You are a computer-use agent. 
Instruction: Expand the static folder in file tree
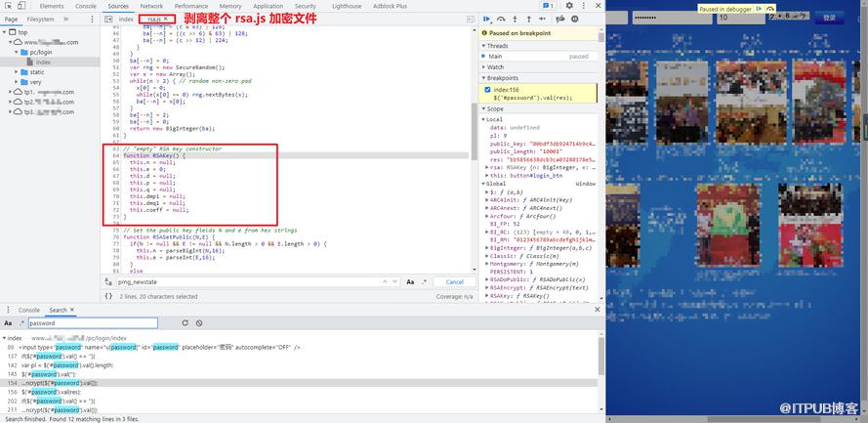[x=16, y=72]
